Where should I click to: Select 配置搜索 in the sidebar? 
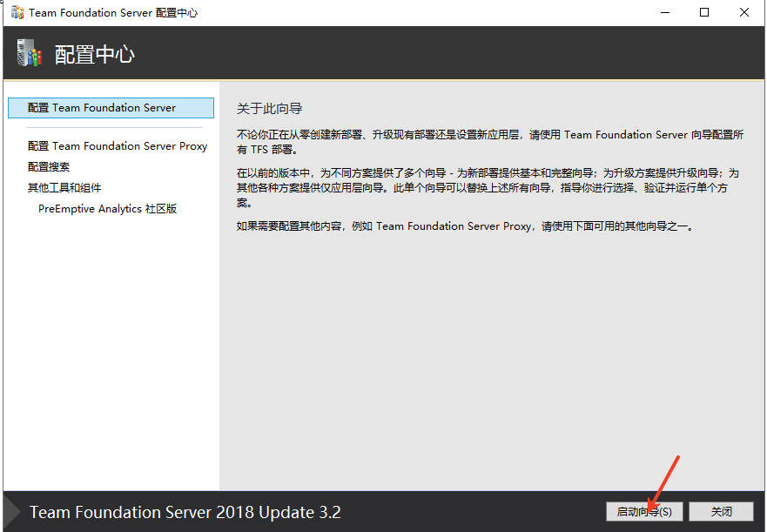tap(49, 167)
